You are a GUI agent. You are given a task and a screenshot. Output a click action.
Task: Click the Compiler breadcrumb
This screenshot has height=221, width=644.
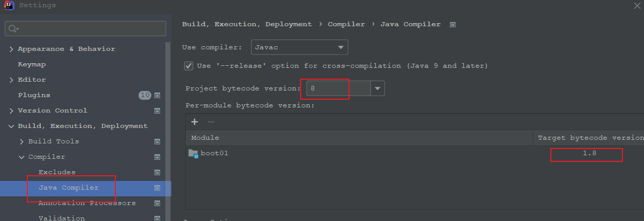click(x=346, y=24)
